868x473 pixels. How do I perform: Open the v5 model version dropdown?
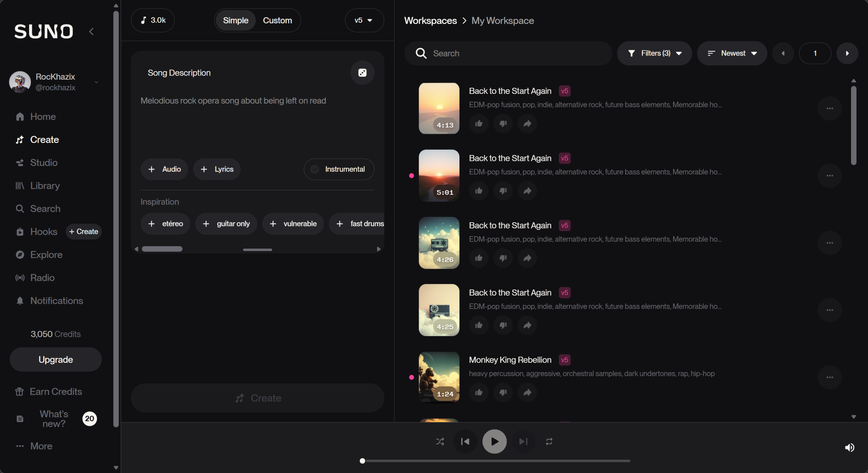pos(364,20)
